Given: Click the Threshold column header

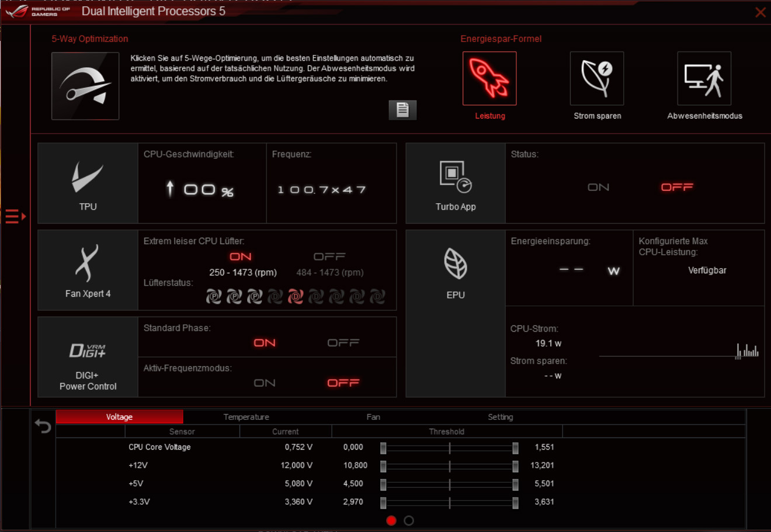Looking at the screenshot, I should [447, 432].
